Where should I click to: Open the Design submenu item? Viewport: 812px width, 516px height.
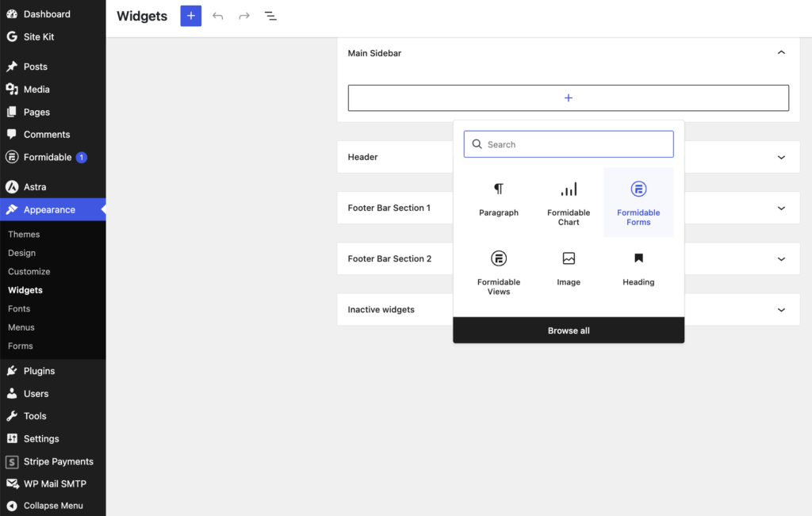click(21, 253)
